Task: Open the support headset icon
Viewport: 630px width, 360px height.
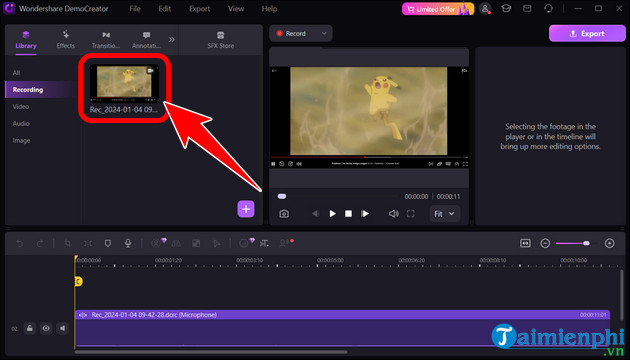Action: pos(548,8)
